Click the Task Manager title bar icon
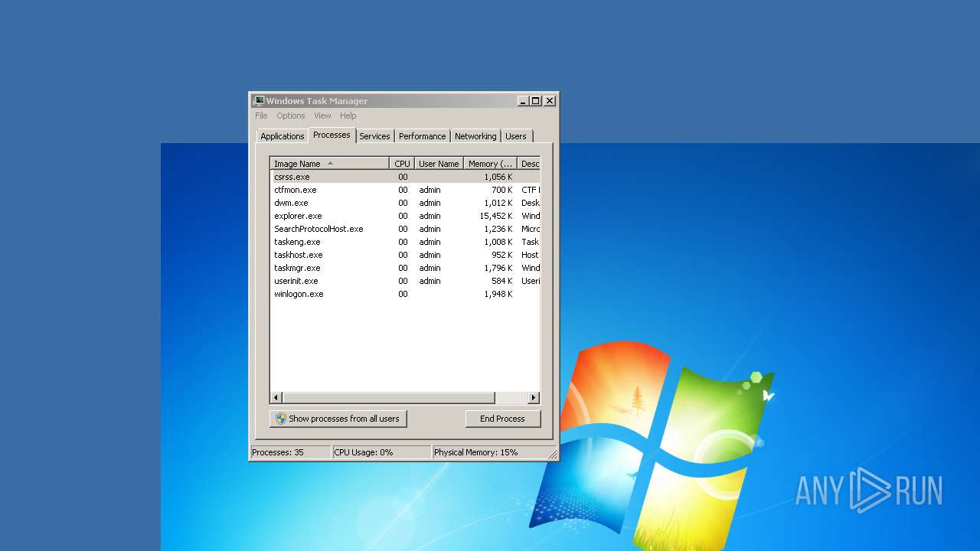Image resolution: width=980 pixels, height=551 pixels. (x=259, y=100)
